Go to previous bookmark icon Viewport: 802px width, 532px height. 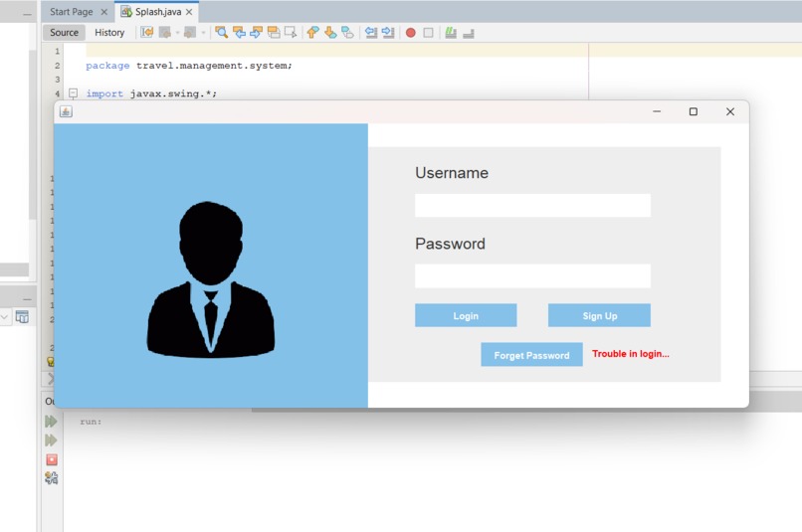click(313, 33)
